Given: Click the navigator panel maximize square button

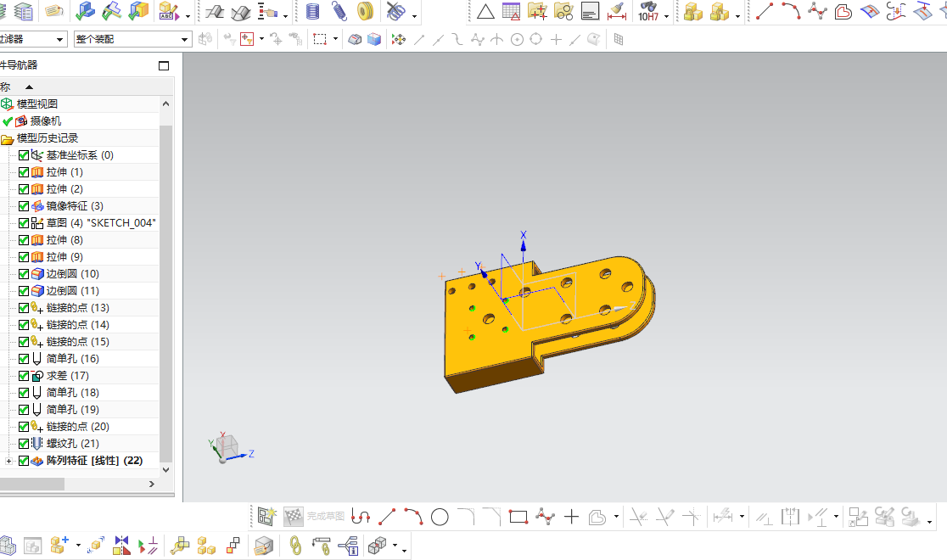Looking at the screenshot, I should 164,66.
